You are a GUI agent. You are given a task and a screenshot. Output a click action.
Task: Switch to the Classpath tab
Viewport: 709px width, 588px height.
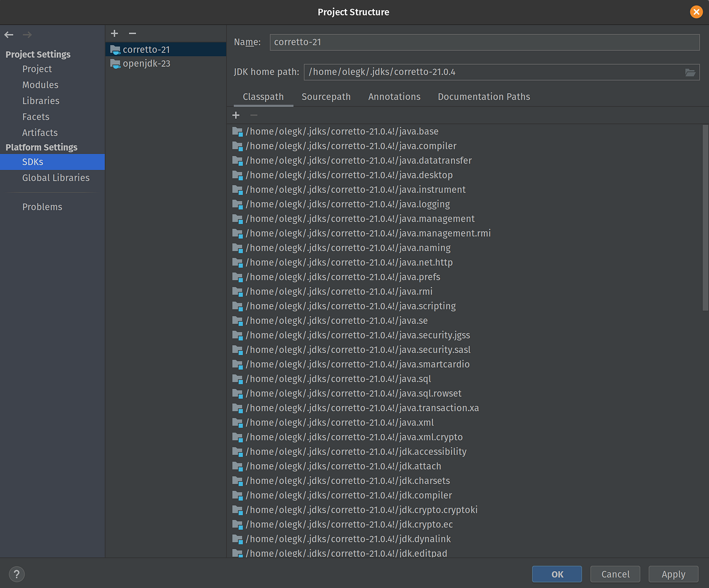[263, 97]
